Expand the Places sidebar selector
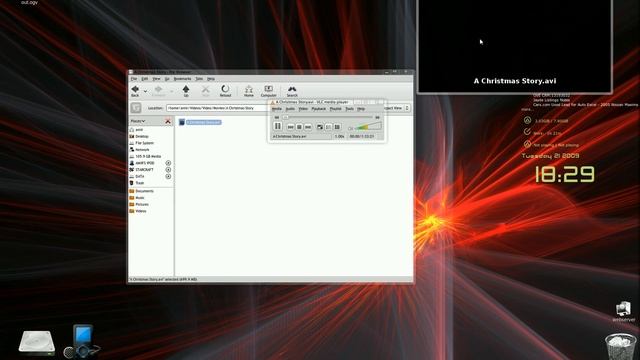 tap(138, 121)
